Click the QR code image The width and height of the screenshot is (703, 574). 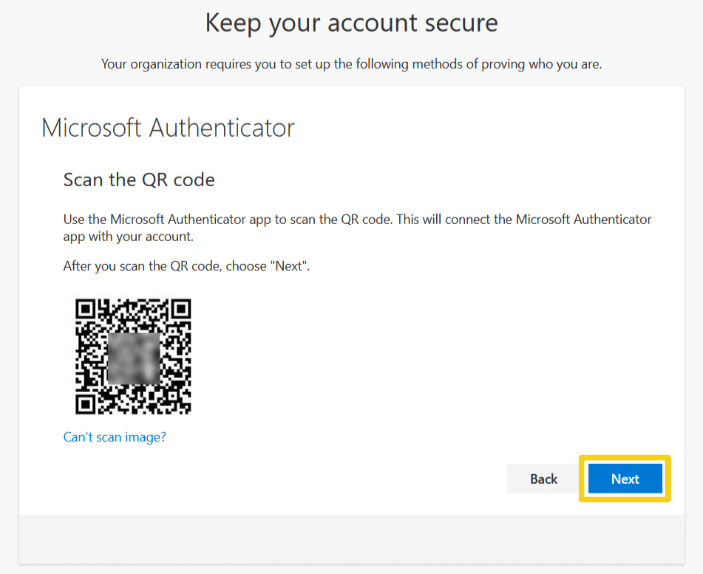tap(133, 356)
